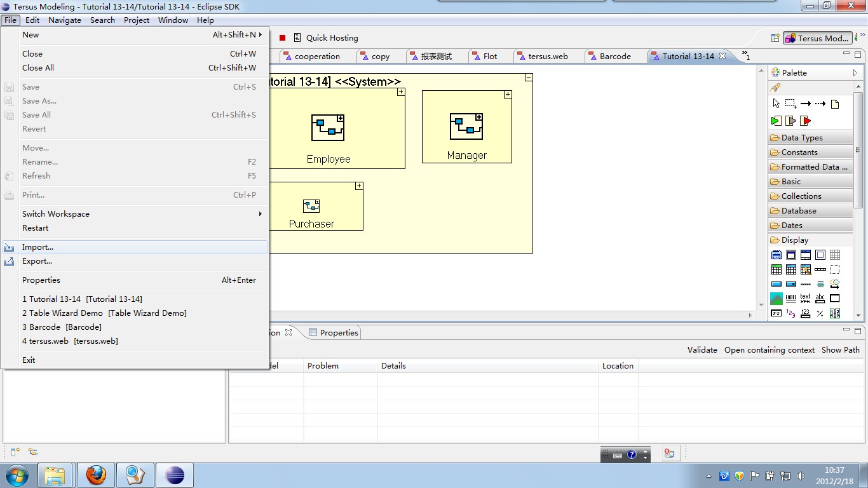Select the arrow pointer tool in Palette
This screenshot has height=488, width=868.
pyautogui.click(x=776, y=104)
